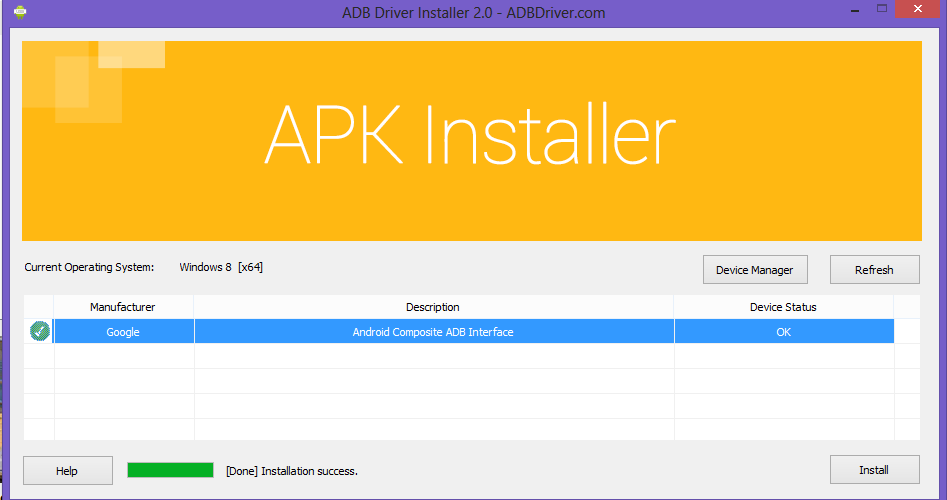The width and height of the screenshot is (947, 500).
Task: Click the Android icon in the title bar
Action: [x=19, y=13]
